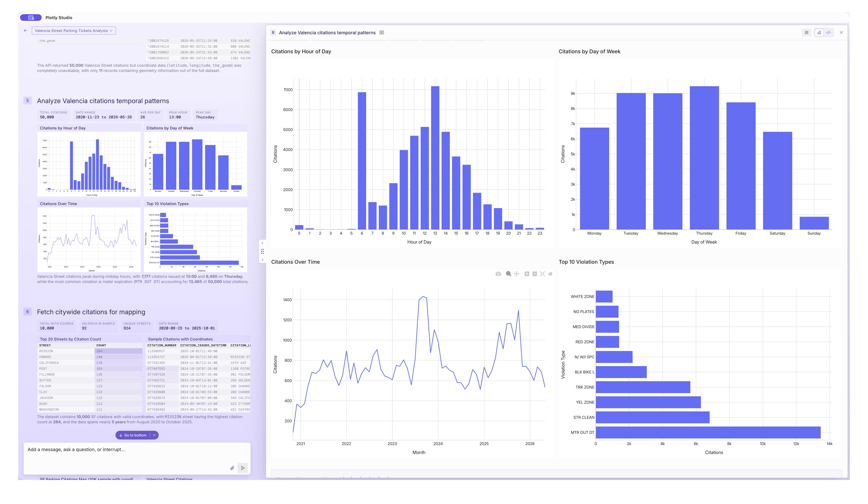
Task: Open small Citations by Hour of Day thumbnail
Action: [x=89, y=160]
